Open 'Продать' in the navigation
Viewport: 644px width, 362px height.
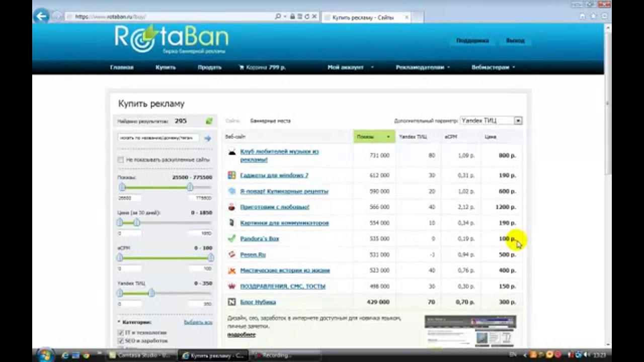tap(209, 67)
